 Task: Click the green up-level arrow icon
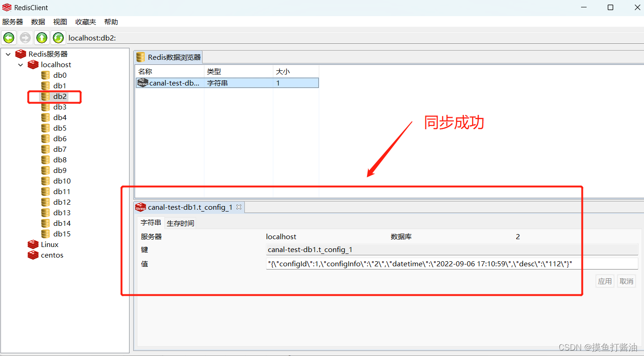(42, 38)
